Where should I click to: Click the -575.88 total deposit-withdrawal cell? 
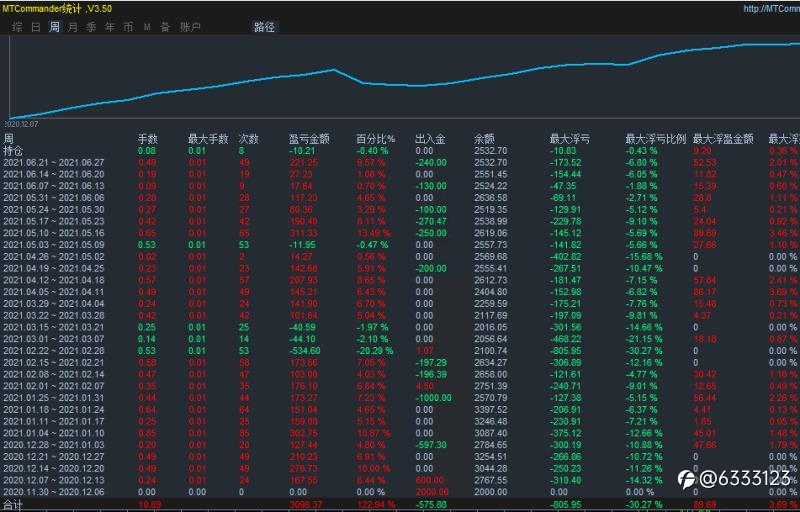click(x=431, y=505)
